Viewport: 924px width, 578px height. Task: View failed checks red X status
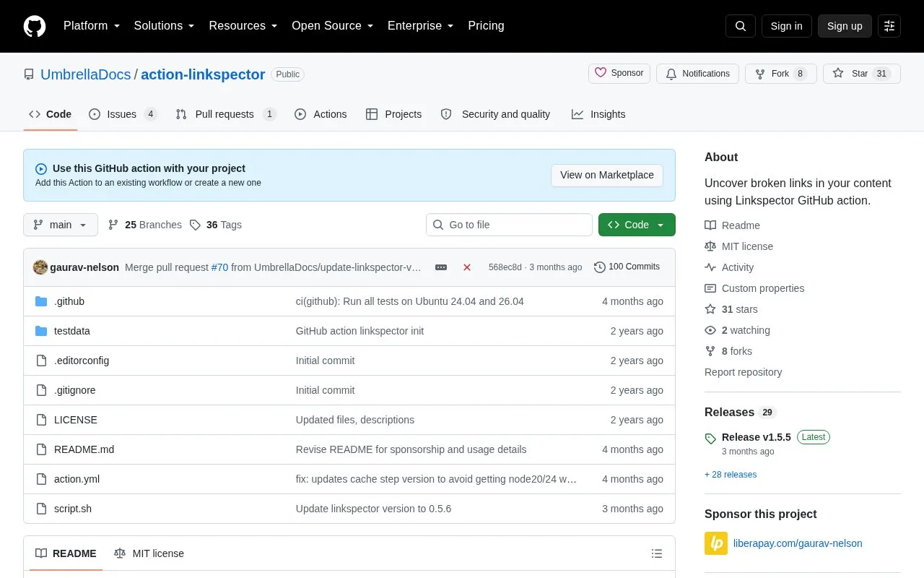(467, 267)
